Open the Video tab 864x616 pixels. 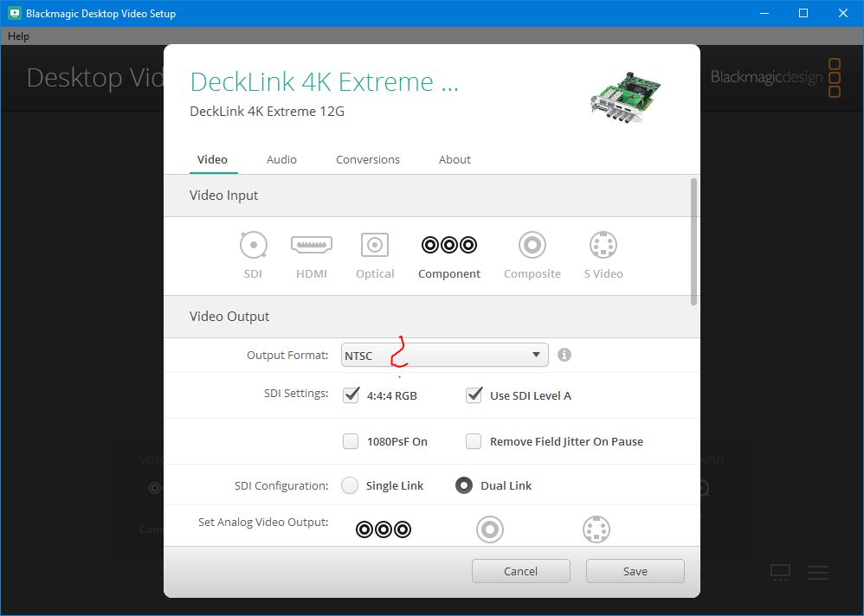coord(213,160)
